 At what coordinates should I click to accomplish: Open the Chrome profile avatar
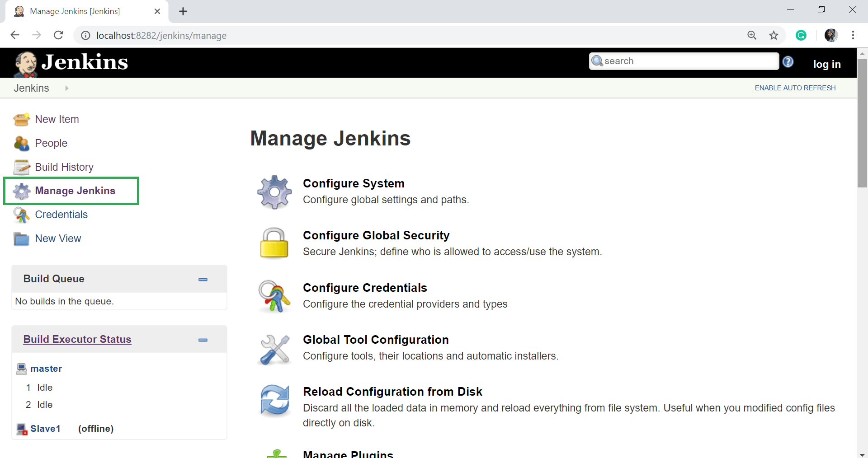(x=831, y=35)
